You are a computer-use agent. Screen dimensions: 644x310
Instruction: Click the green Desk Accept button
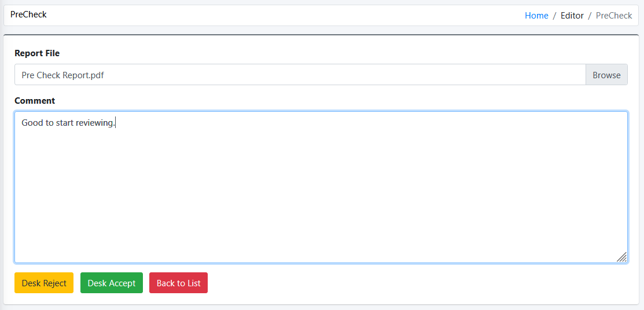tap(112, 283)
